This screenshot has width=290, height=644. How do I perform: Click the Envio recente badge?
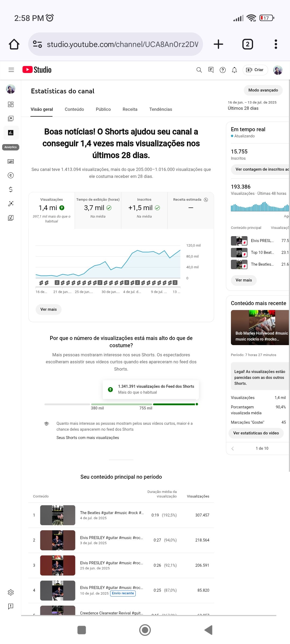[123, 593]
